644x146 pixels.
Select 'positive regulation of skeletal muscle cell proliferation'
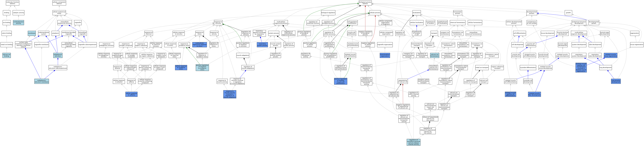click(341, 81)
